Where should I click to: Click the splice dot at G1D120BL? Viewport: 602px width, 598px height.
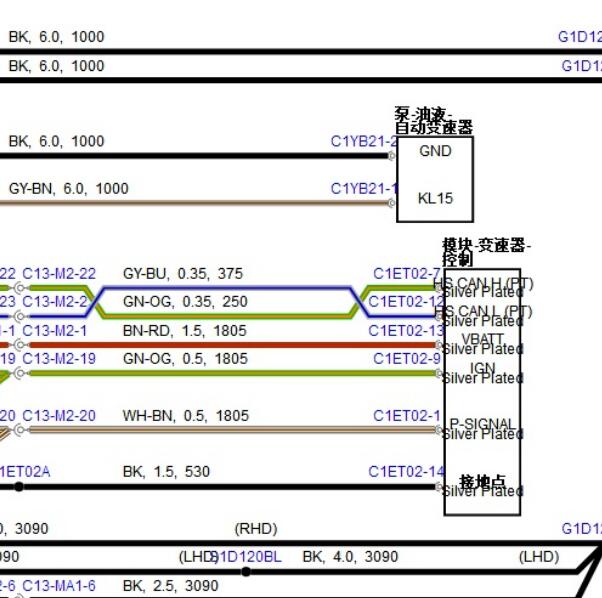coord(246,572)
